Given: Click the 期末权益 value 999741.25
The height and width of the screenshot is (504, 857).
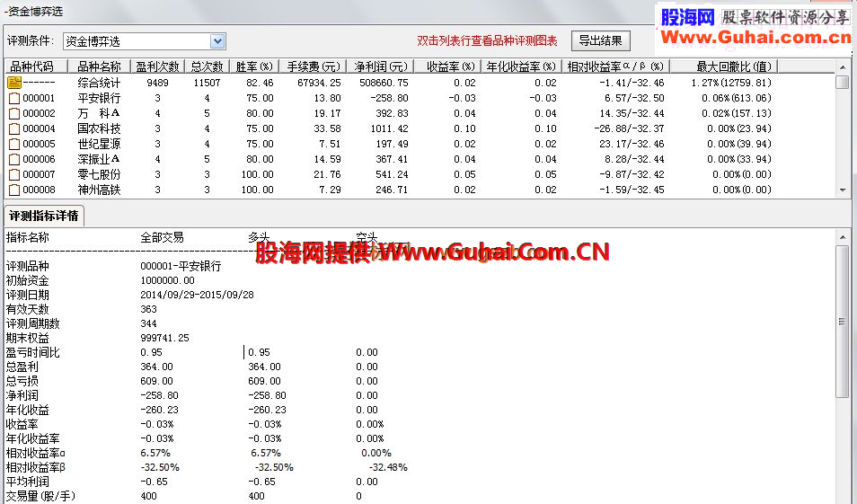Looking at the screenshot, I should (x=164, y=338).
